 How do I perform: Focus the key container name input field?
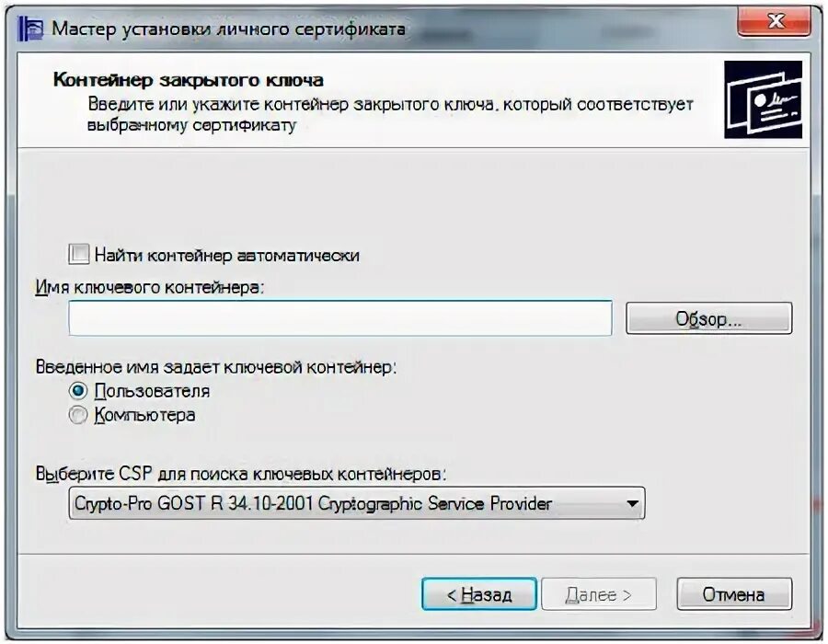[340, 317]
